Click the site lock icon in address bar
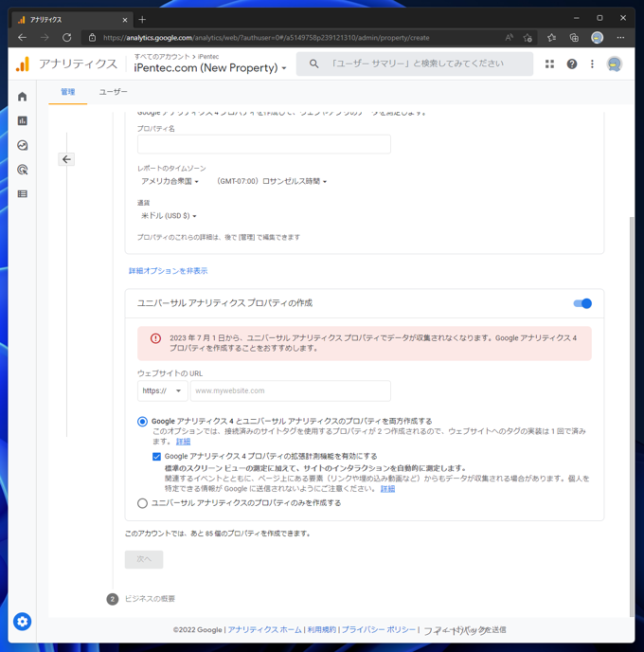Image resolution: width=644 pixels, height=652 pixels. [92, 37]
